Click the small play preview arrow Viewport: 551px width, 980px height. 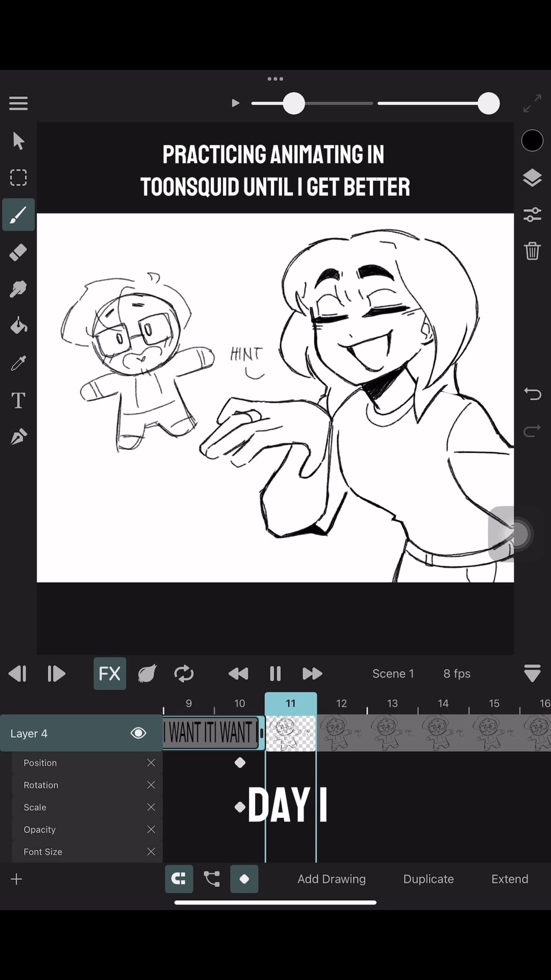pos(235,103)
